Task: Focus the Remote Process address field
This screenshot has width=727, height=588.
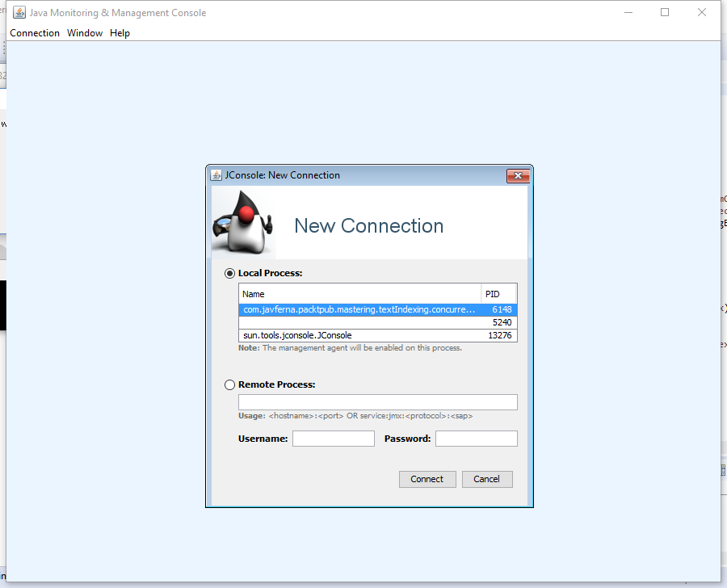Action: coord(378,402)
